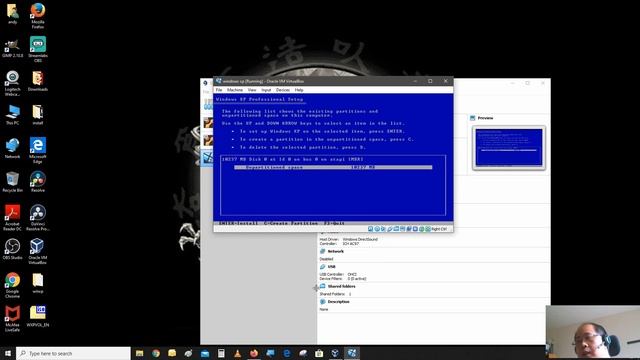Screen dimensions: 640x360
Task: Click optical drive indicator in VM status bar
Action: pos(377,229)
